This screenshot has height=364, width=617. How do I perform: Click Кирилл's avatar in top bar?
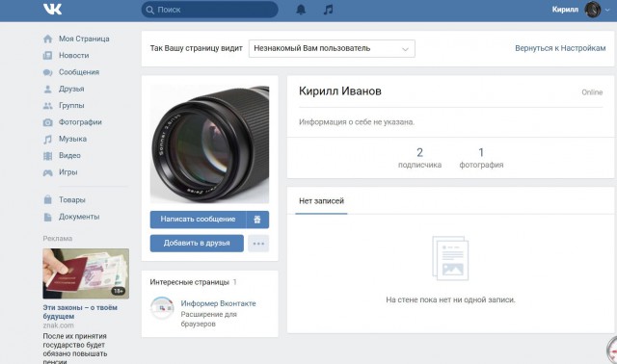[593, 10]
